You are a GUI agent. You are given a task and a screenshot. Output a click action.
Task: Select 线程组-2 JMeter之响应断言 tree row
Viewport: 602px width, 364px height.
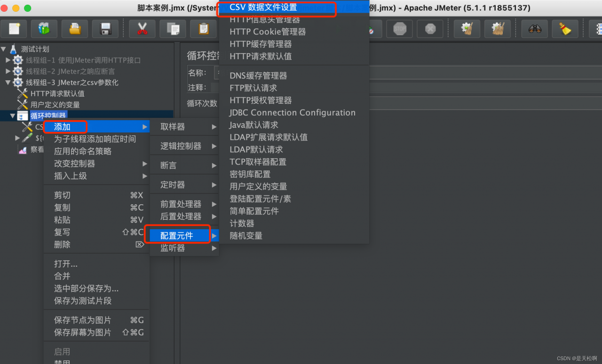click(x=70, y=71)
